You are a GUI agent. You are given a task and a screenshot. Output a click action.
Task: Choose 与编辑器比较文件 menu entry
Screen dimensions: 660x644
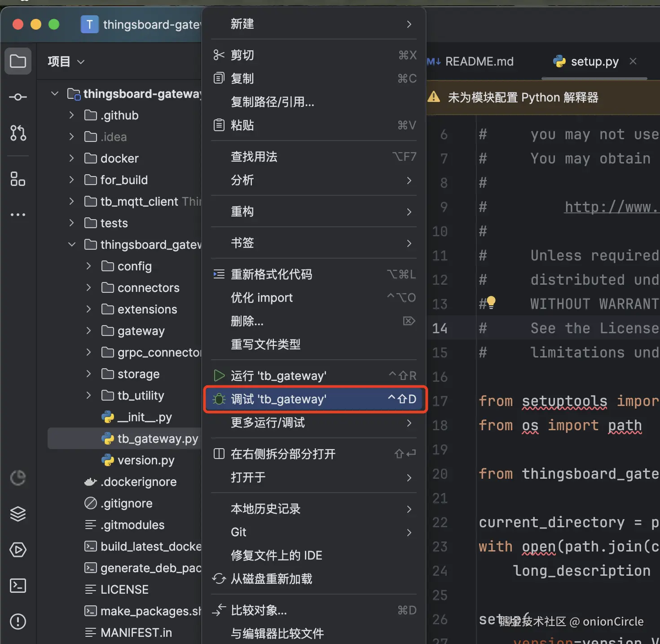point(314,633)
